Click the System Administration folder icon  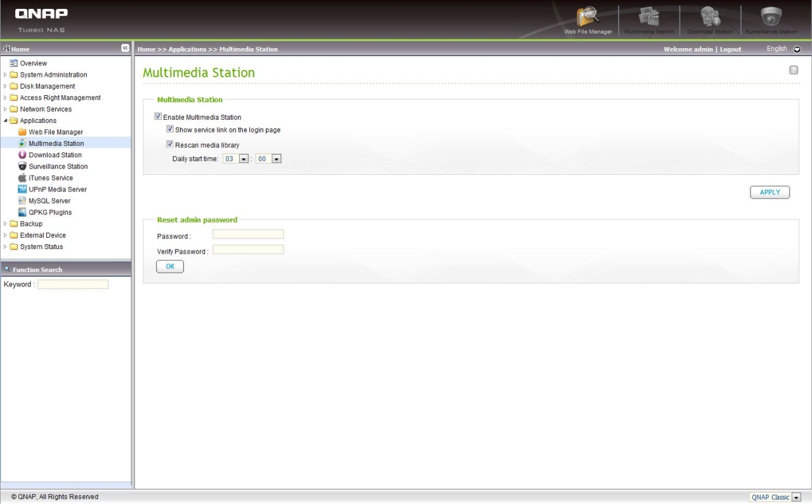13,75
